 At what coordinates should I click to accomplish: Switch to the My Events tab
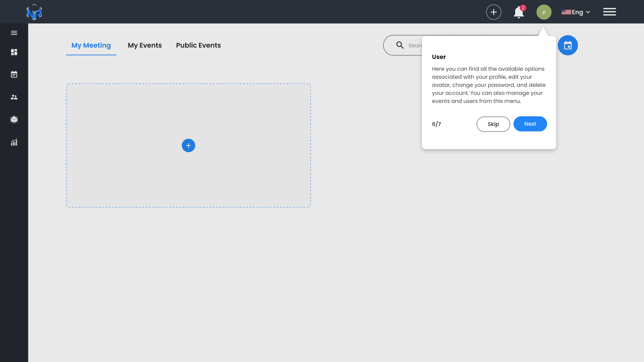tap(144, 45)
